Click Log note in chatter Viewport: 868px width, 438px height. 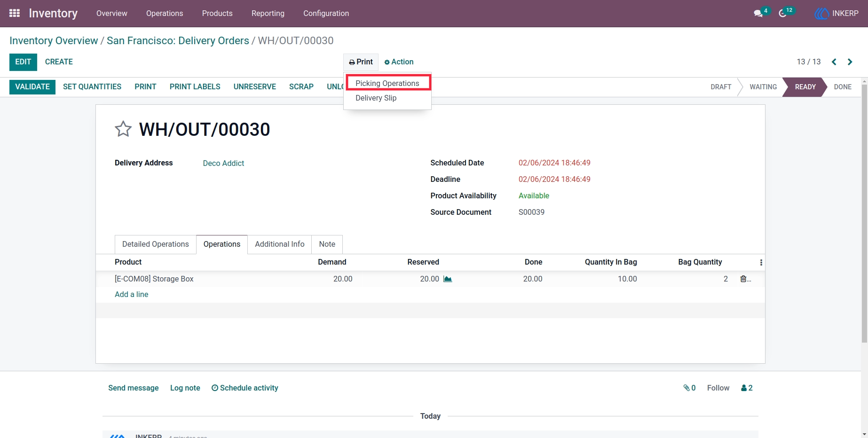[x=185, y=388]
